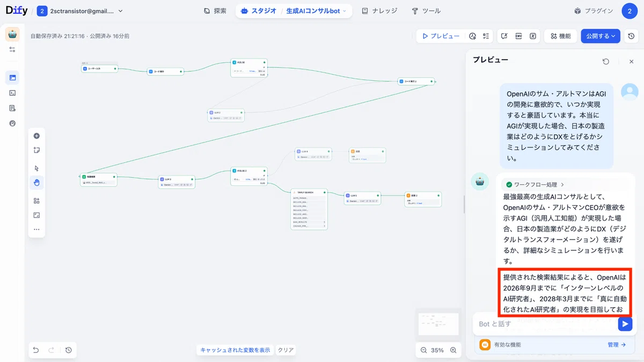
Task: Select the IF/ELSE 2 node
Action: coord(249,176)
